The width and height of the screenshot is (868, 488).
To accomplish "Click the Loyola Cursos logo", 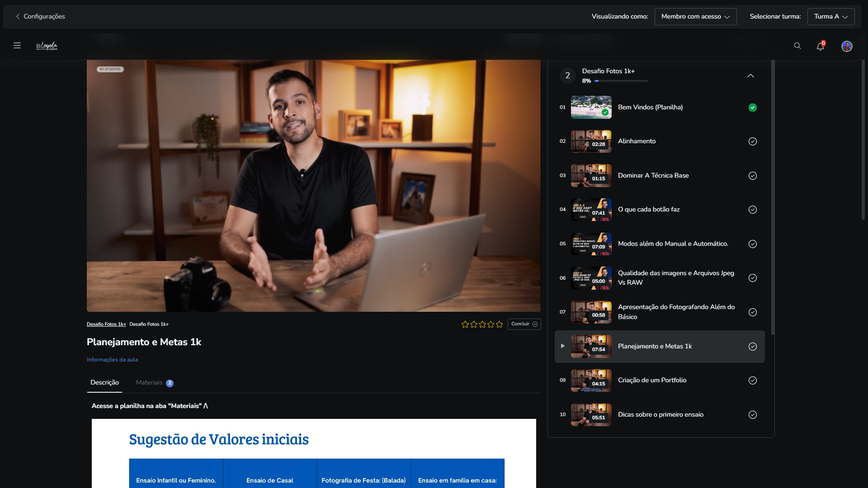I will 47,46.
